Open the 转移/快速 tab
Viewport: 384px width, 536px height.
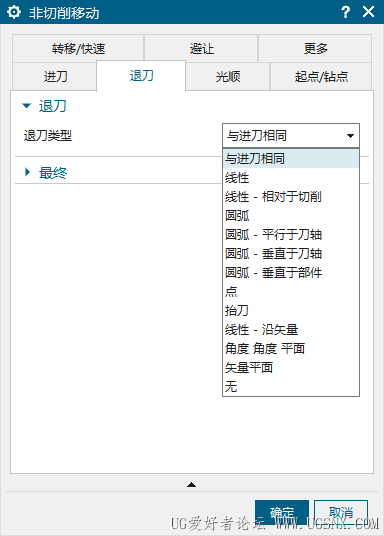coord(78,49)
